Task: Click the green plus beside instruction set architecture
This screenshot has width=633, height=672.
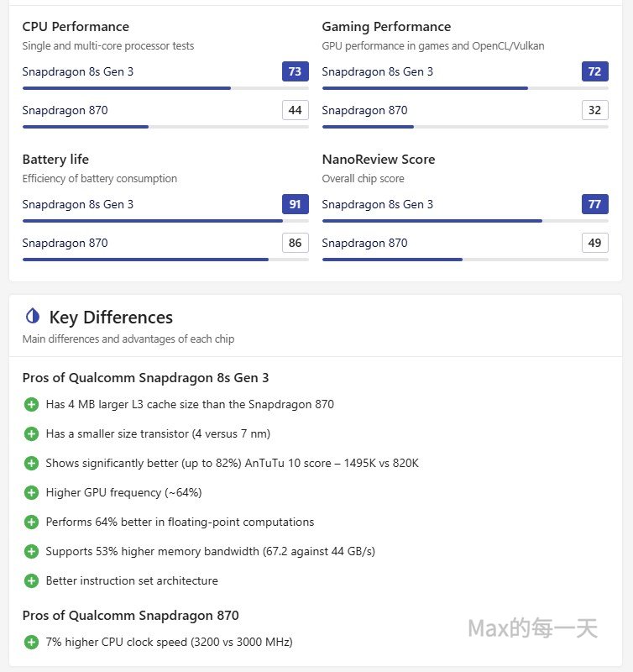Action: pyautogui.click(x=32, y=581)
